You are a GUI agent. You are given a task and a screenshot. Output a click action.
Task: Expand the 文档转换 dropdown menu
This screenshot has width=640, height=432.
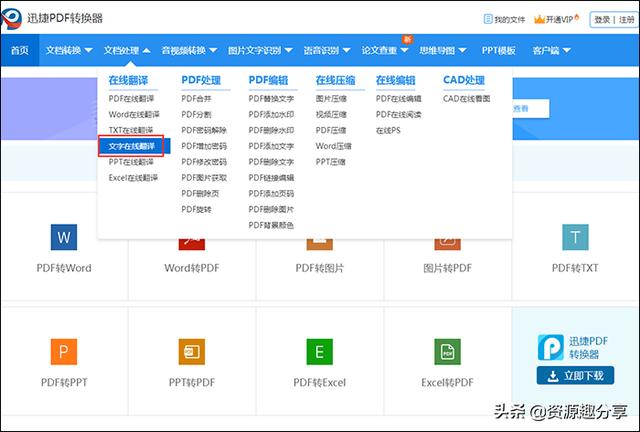(69, 50)
